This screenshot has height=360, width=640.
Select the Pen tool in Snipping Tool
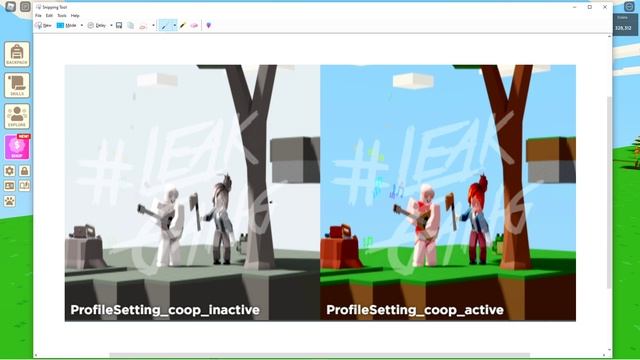pos(164,25)
